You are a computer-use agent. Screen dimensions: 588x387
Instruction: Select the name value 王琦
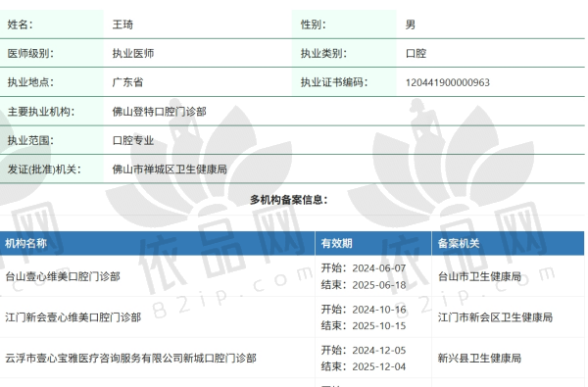122,24
